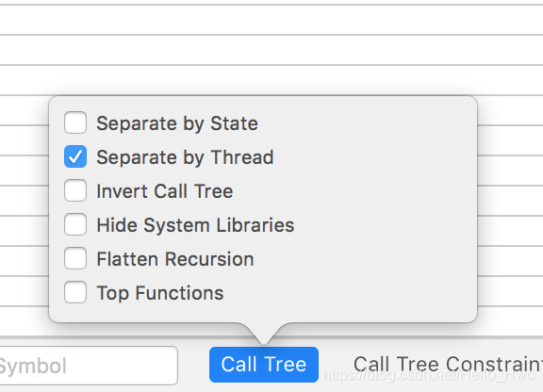Click the Separate by Thread label text
543x392 pixels.
(186, 157)
